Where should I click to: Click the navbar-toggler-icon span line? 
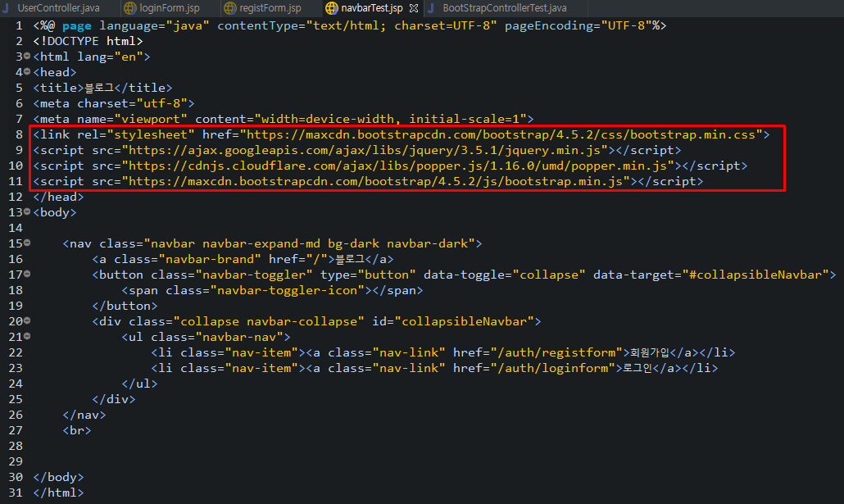272,291
